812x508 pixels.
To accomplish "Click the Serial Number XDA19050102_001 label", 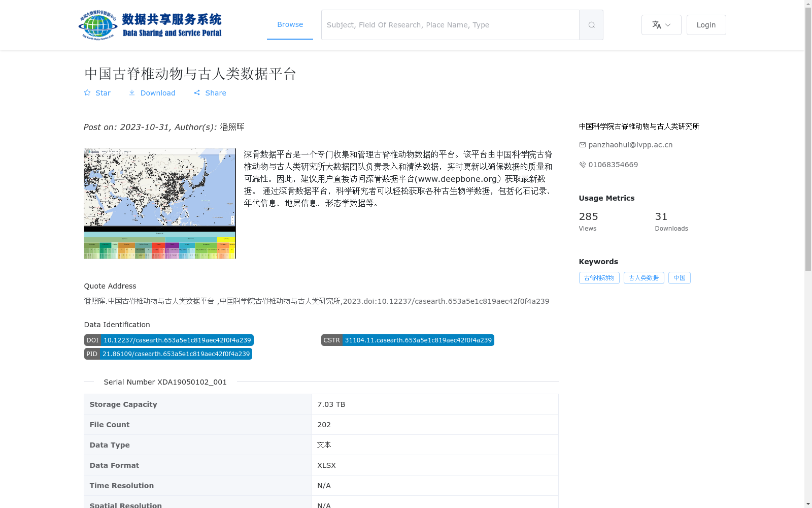I will [x=165, y=382].
